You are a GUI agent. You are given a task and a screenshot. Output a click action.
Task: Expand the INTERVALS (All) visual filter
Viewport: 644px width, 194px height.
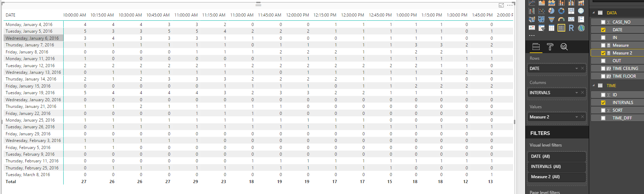click(556, 167)
